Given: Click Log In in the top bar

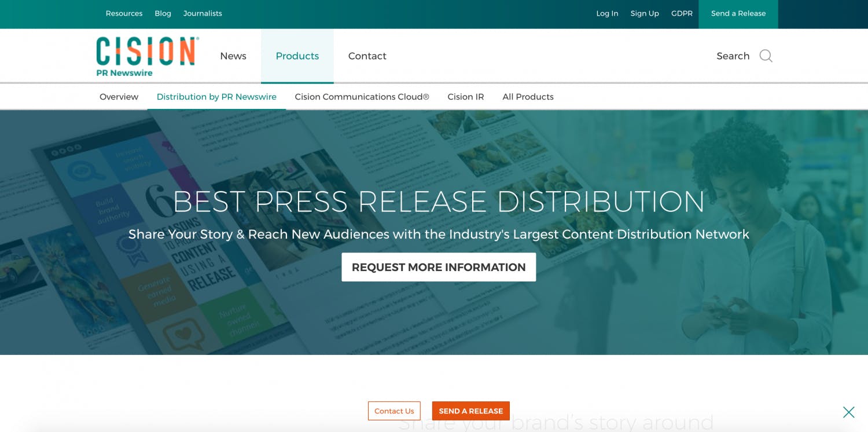Looking at the screenshot, I should click(607, 13).
